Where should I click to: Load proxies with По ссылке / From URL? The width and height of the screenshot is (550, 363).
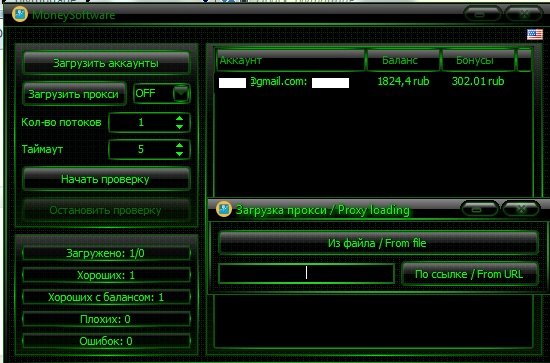click(x=469, y=274)
